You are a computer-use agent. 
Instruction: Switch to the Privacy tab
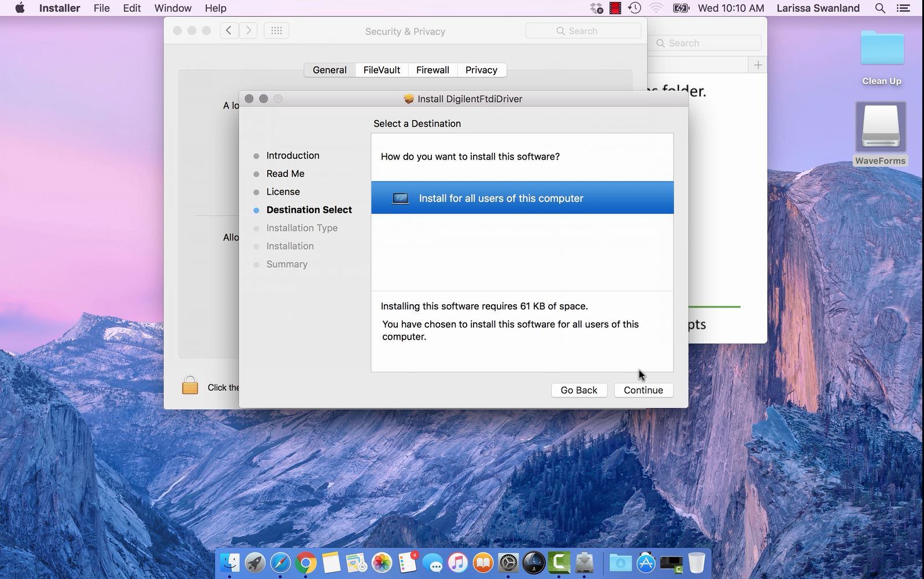tap(482, 70)
